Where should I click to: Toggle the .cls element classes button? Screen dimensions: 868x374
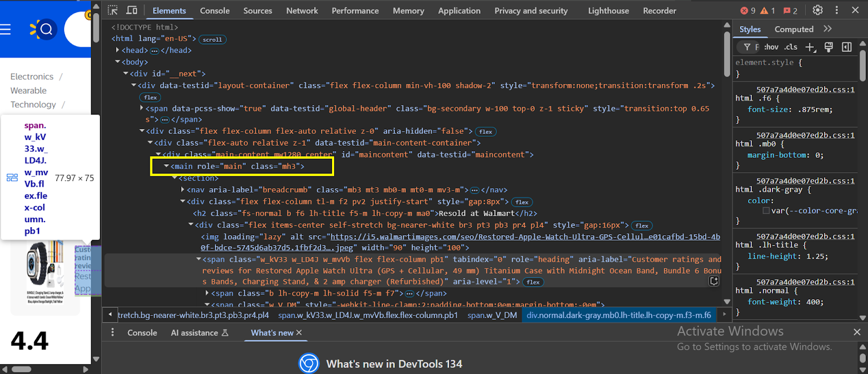(x=790, y=47)
